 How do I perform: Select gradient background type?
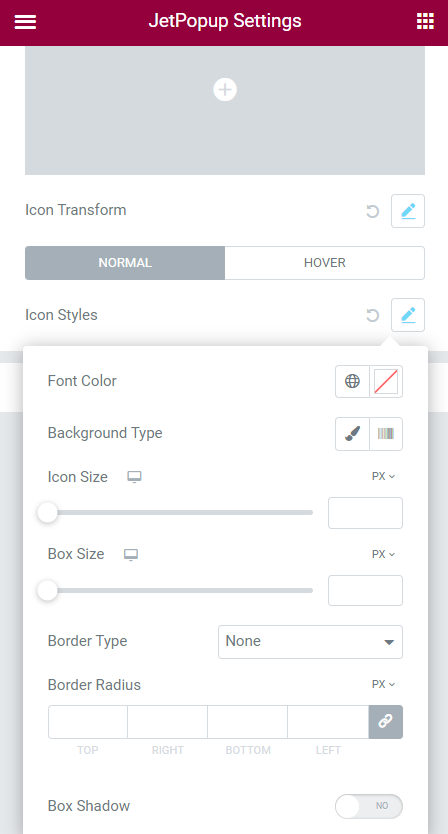(x=386, y=434)
